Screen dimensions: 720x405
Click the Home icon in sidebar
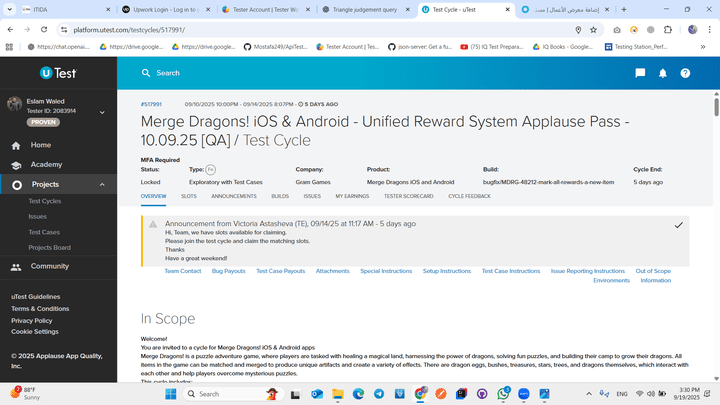(x=16, y=146)
